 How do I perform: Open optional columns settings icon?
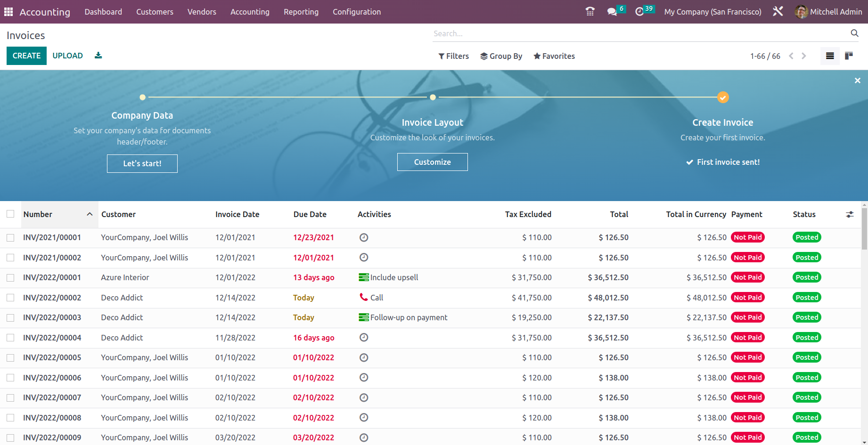tap(850, 214)
